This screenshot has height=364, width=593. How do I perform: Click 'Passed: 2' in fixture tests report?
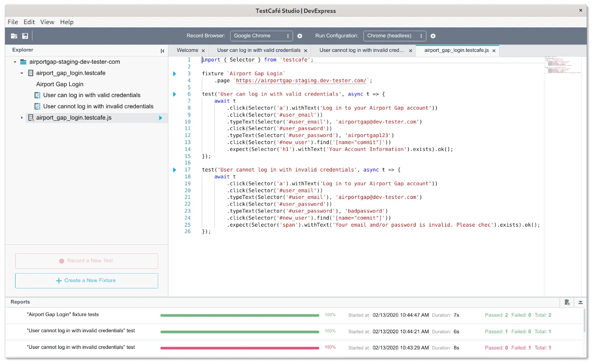click(x=496, y=315)
